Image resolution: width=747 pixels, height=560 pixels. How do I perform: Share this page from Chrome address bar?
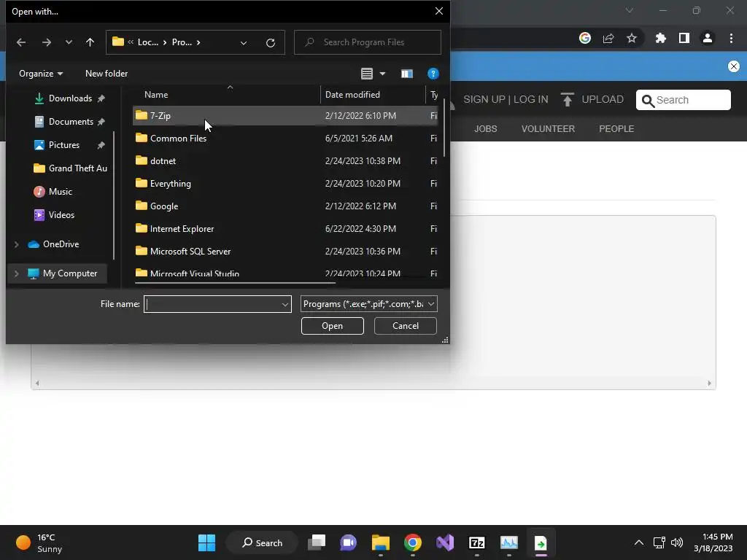click(608, 38)
